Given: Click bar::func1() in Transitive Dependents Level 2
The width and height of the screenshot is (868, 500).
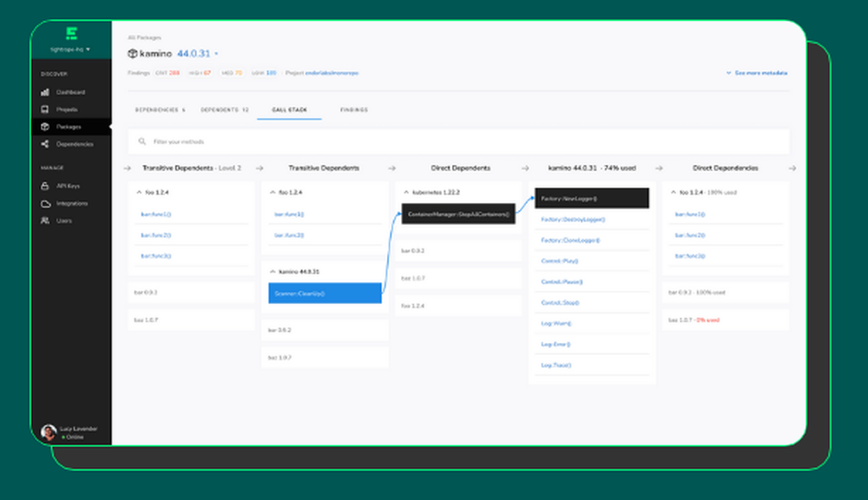Looking at the screenshot, I should click(x=155, y=214).
